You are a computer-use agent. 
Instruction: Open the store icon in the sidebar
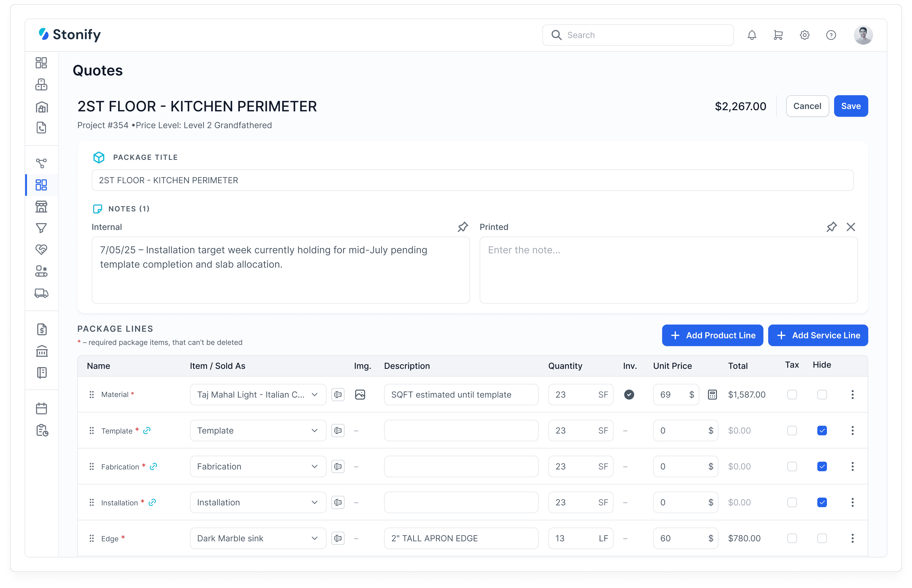pyautogui.click(x=41, y=207)
